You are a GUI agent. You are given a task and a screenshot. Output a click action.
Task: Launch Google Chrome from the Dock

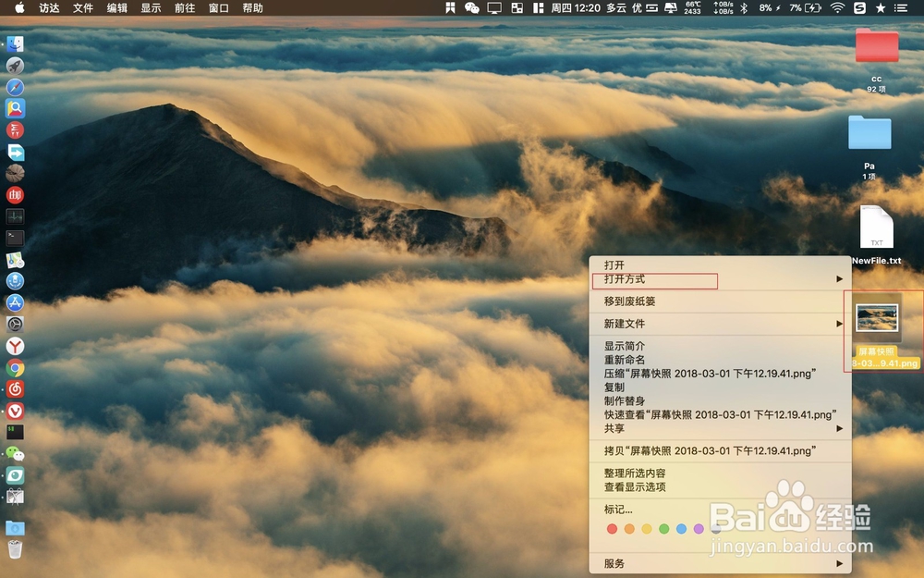[15, 368]
